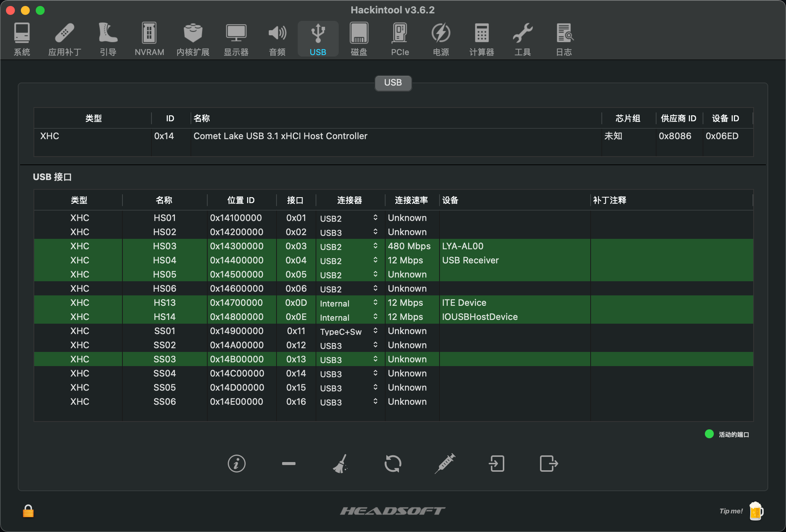Open the 应用补丁 patch section
The width and height of the screenshot is (786, 532).
pyautogui.click(x=65, y=39)
